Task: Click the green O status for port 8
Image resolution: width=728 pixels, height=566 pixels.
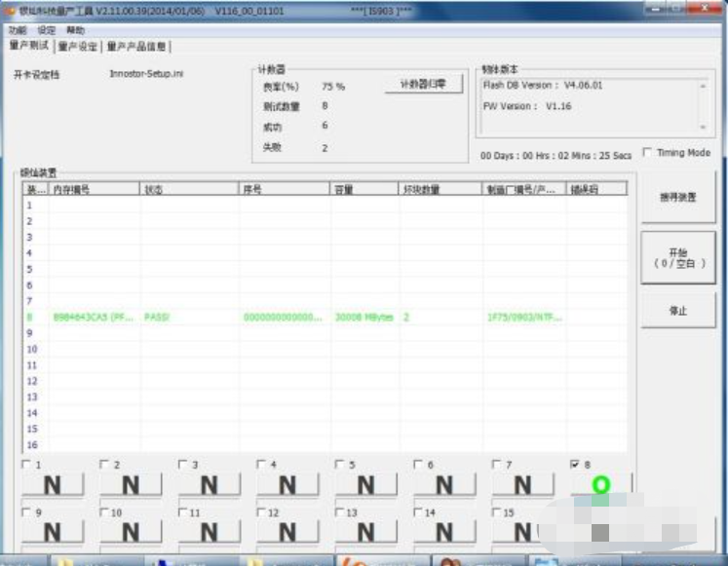Action: tap(600, 484)
